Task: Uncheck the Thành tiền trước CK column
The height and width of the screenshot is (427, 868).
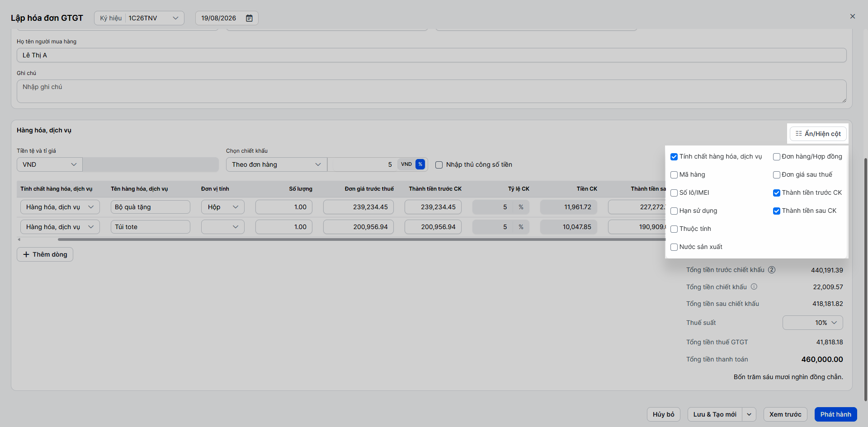Action: (777, 193)
